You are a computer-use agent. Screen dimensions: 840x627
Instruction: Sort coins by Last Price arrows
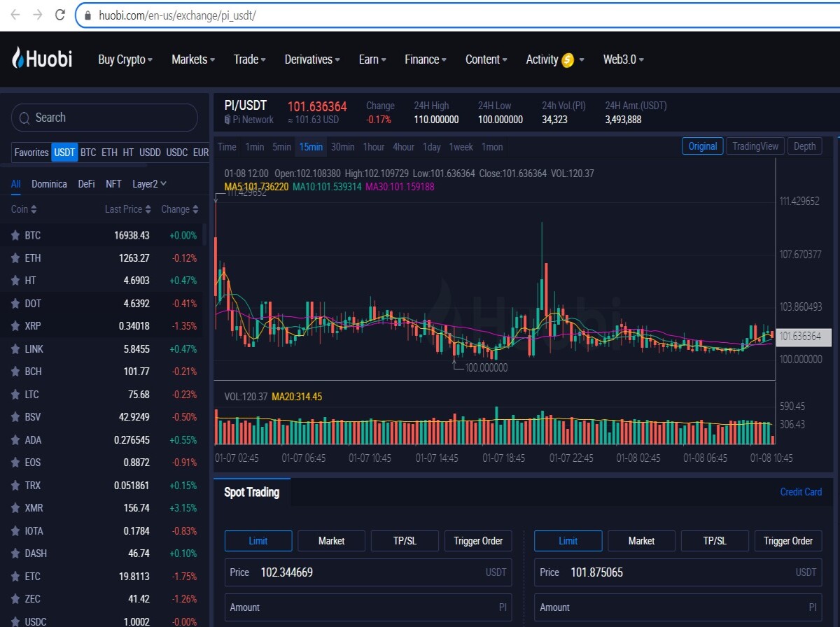point(148,209)
